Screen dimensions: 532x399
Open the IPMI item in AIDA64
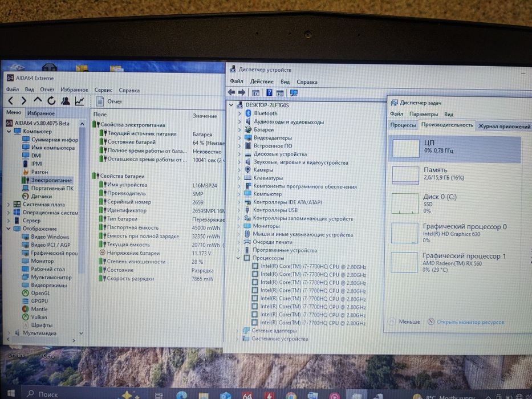click(33, 164)
